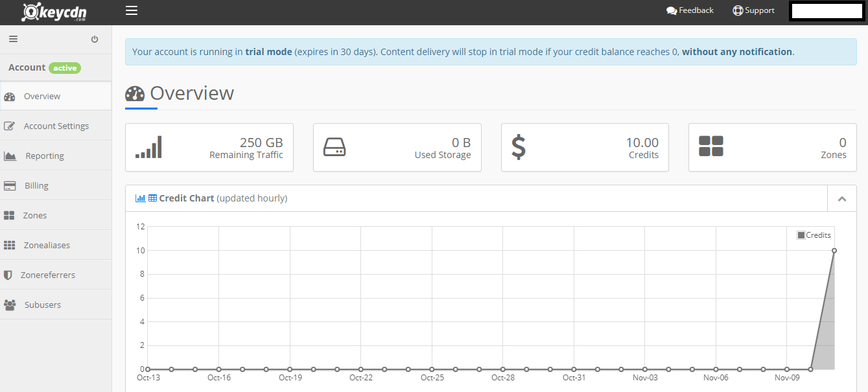The image size is (868, 392).
Task: Click the Account Settings edit icon
Action: (9, 126)
